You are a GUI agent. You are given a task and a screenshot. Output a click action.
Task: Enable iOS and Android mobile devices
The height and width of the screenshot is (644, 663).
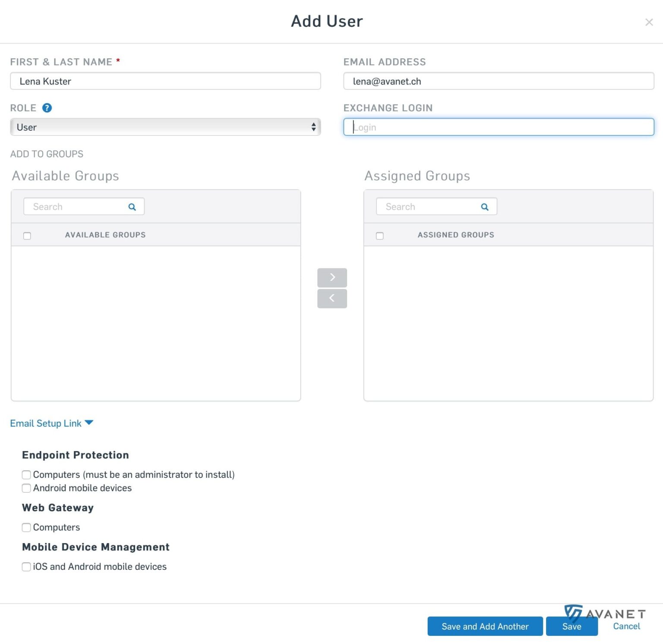tap(26, 567)
